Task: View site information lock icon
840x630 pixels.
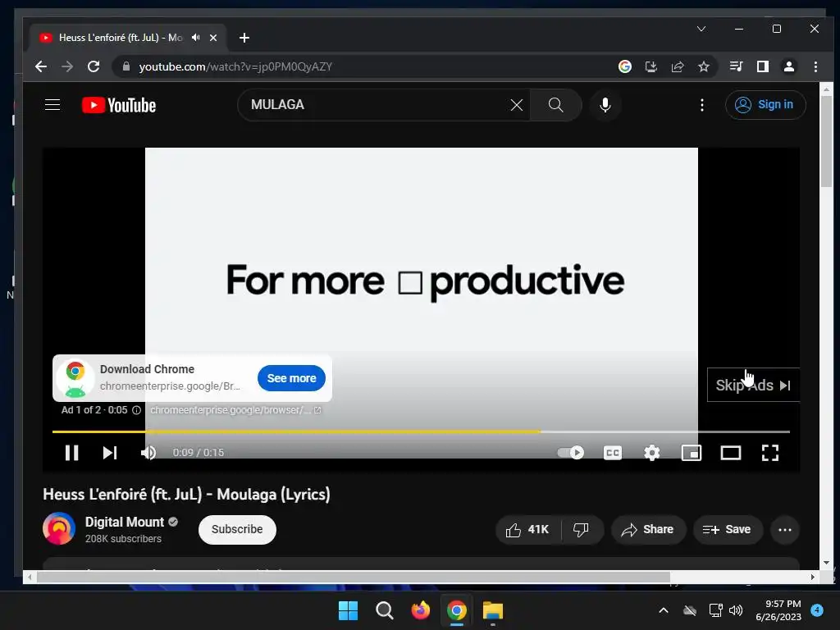Action: click(x=126, y=66)
